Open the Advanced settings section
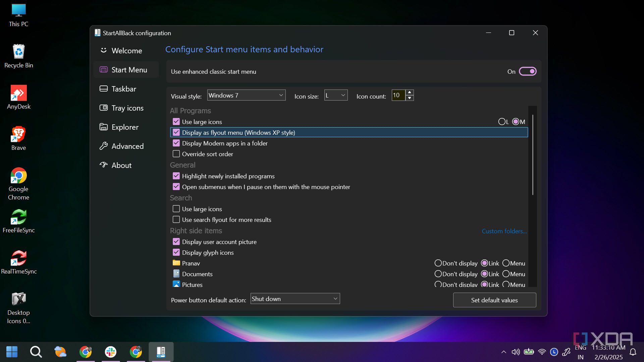 click(127, 146)
